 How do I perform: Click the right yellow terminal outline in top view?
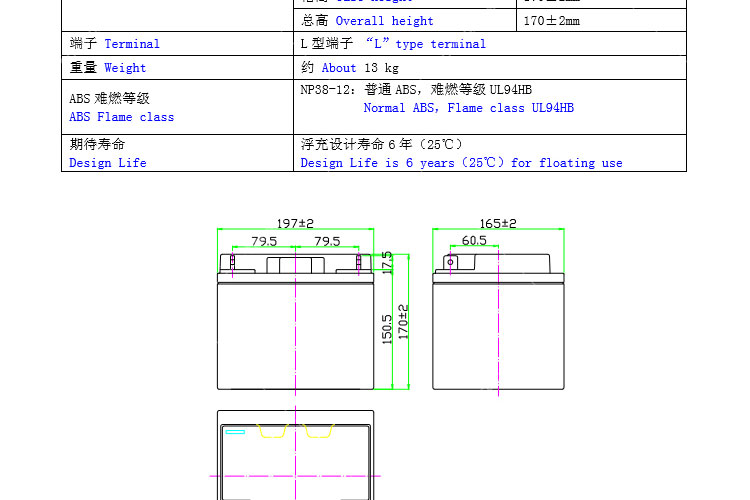[319, 431]
